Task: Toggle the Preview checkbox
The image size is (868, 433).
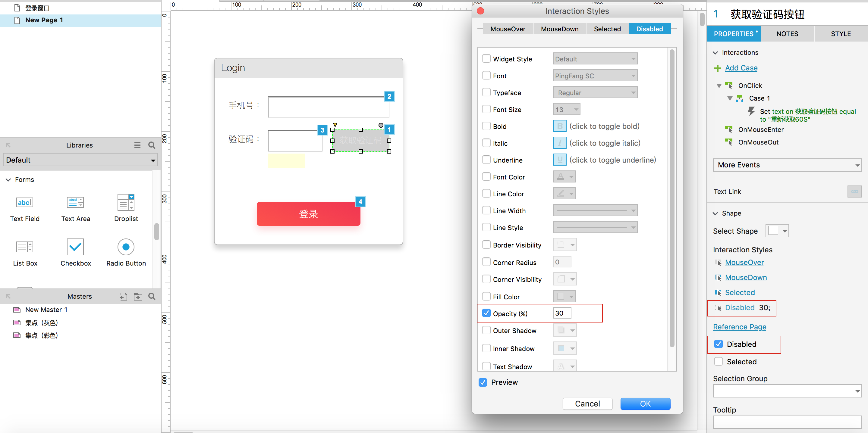Action: [483, 382]
